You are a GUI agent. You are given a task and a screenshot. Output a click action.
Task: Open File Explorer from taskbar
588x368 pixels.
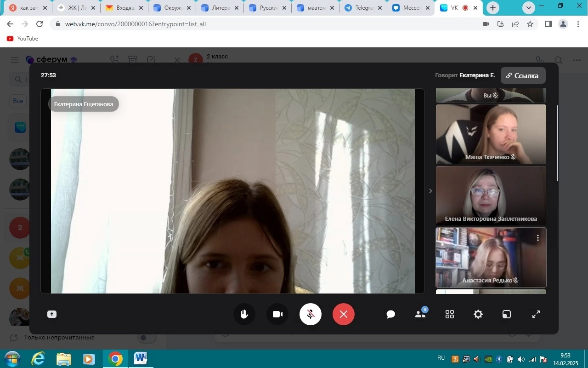[64, 359]
